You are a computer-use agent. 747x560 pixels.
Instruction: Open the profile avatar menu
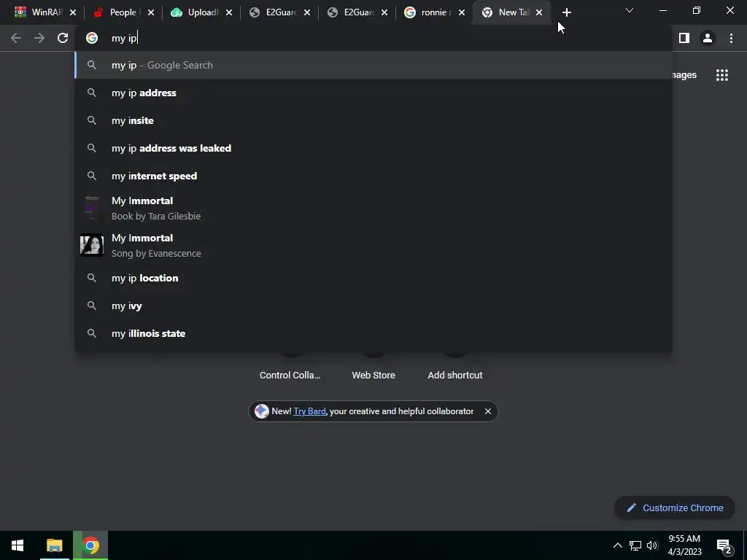tap(708, 38)
